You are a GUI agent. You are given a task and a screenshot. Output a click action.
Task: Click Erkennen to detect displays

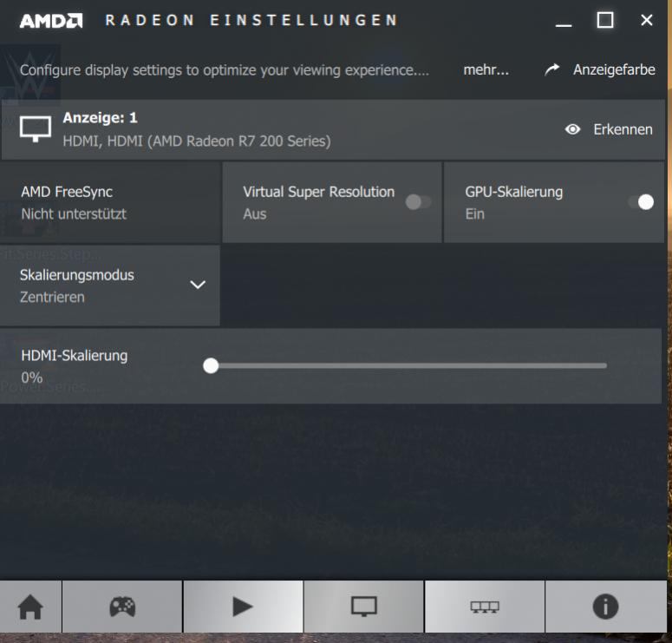tap(623, 129)
